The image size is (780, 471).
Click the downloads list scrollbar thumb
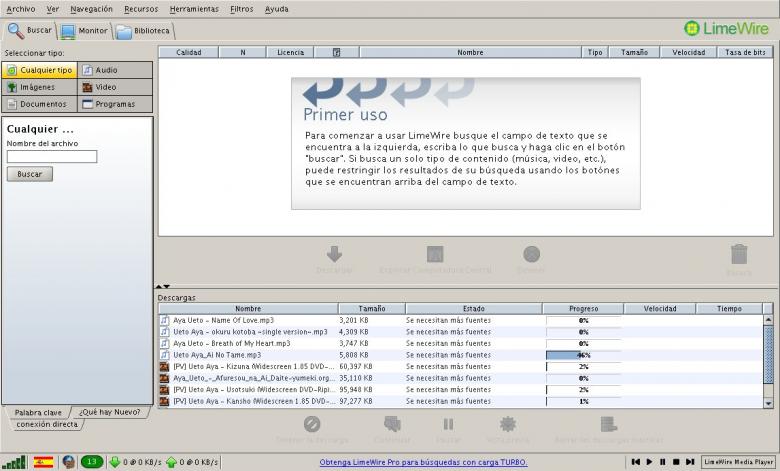pos(768,354)
